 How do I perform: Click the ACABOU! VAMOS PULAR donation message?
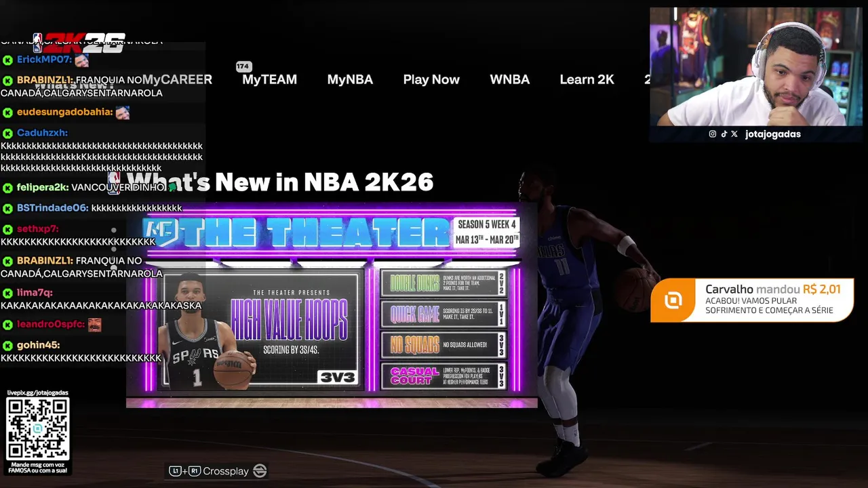pos(770,306)
